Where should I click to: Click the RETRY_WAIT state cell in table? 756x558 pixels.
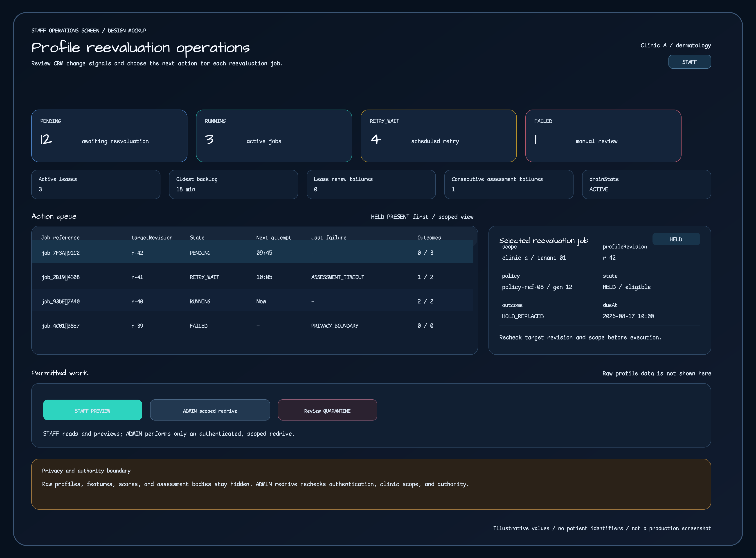click(x=204, y=277)
